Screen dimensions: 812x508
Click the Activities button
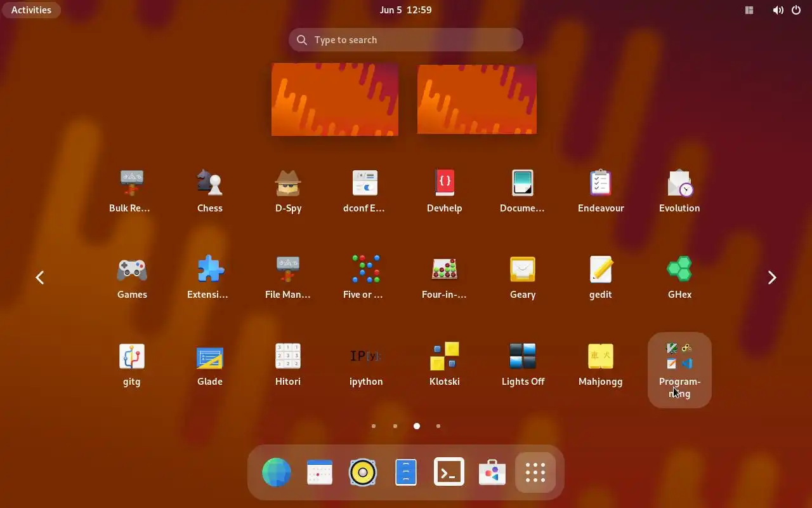tap(31, 10)
